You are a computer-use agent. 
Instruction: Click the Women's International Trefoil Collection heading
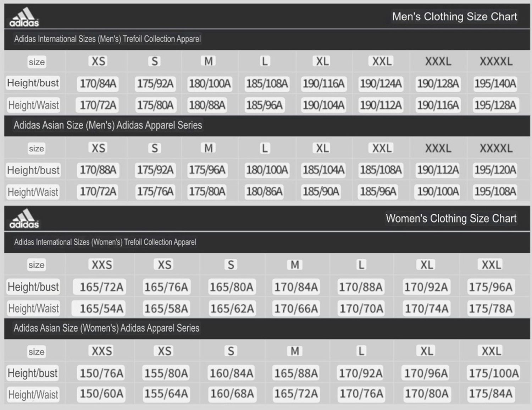[105, 242]
